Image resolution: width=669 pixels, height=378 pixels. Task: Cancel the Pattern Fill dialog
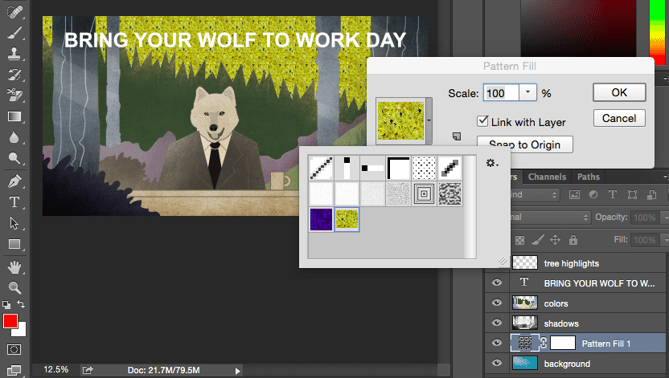pos(619,118)
